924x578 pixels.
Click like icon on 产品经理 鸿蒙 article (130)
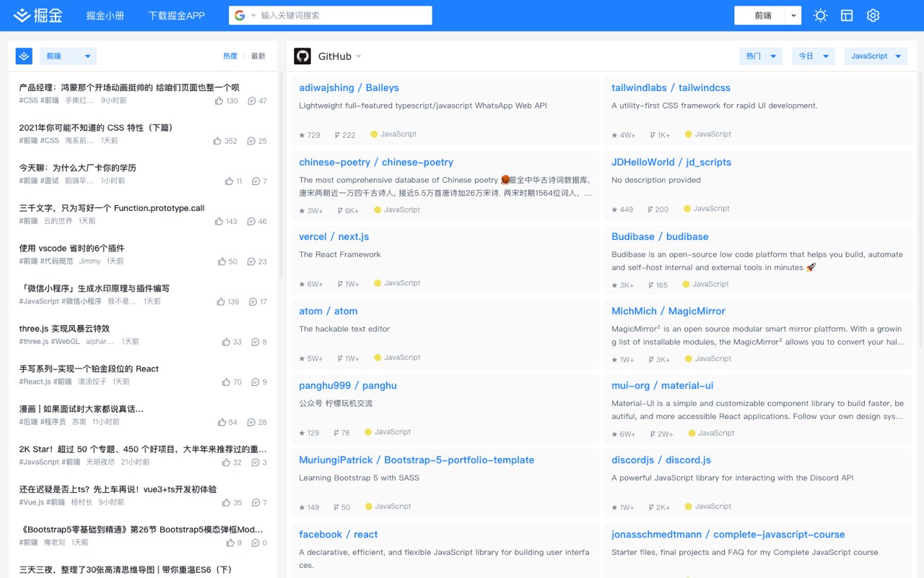(x=219, y=101)
